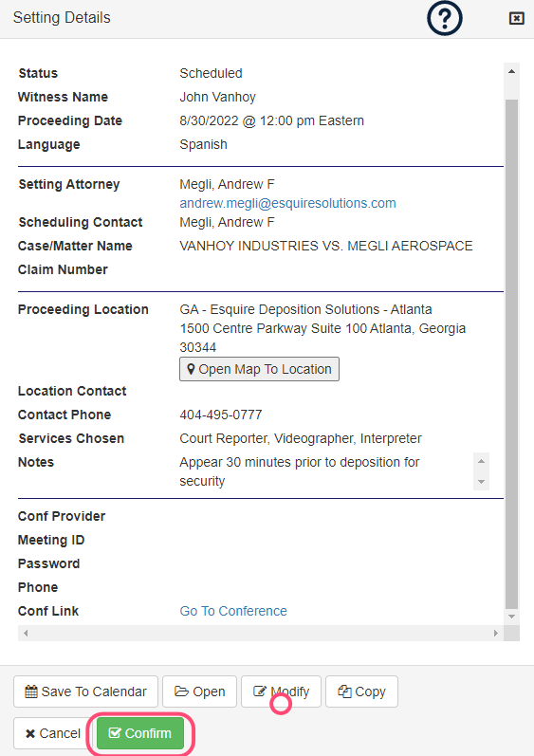Screen dimensions: 534x756
Task: Click the Copy button label
Action: (370, 691)
